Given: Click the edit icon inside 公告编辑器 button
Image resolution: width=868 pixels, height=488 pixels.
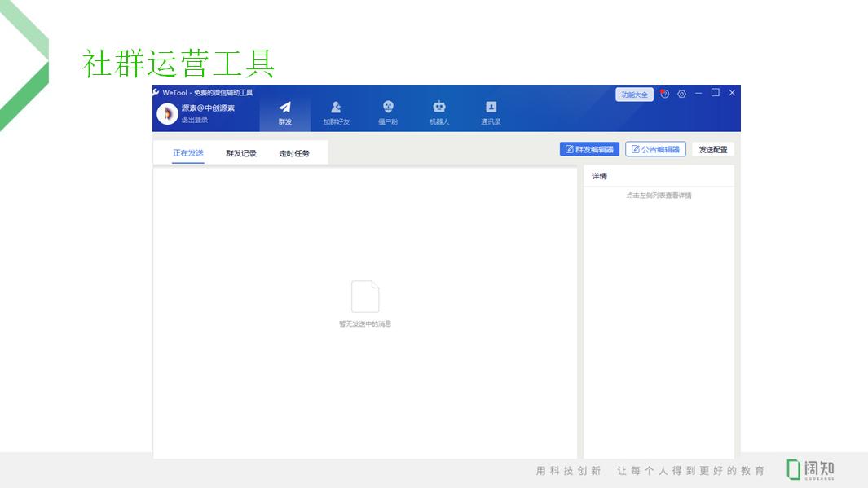Looking at the screenshot, I should coord(635,148).
